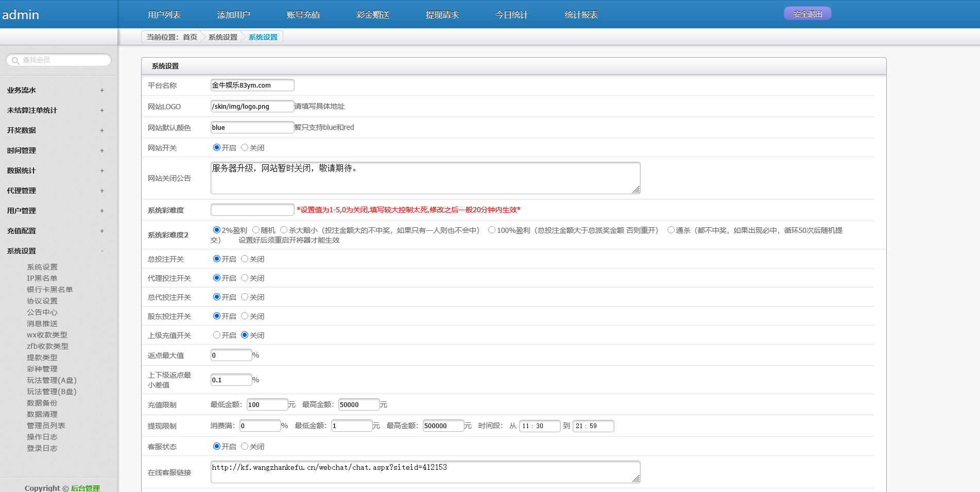Open 彩种管理 in the sidebar submenu
980x492 pixels.
pos(42,369)
